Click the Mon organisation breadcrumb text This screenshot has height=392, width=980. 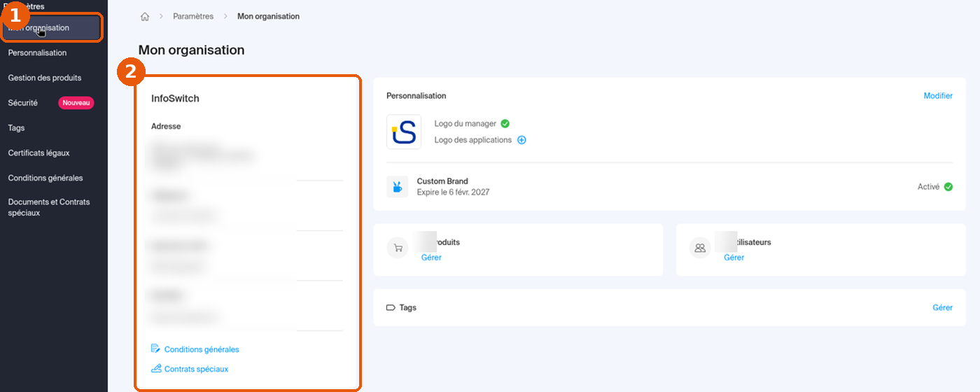click(268, 16)
